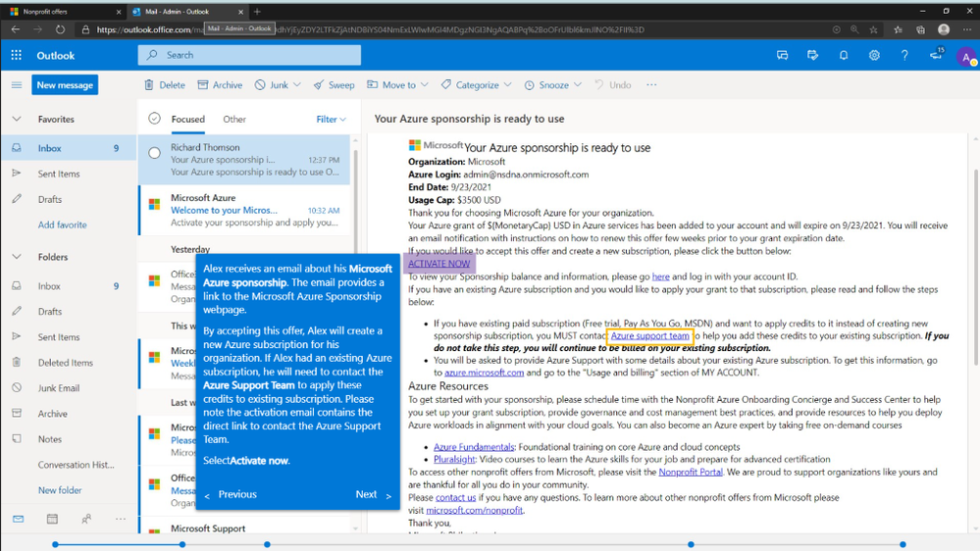Open Deleted Items folder
Screen dimensions: 980x551
(x=68, y=363)
